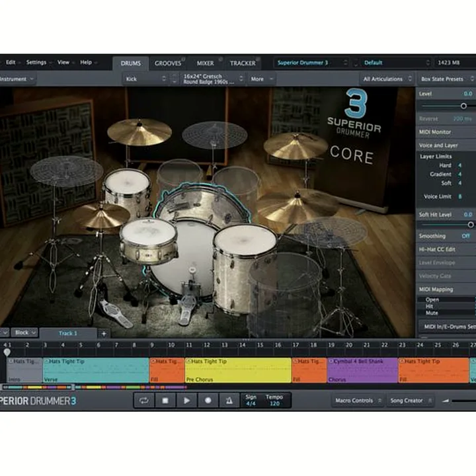The image size is (476, 476).
Task: Click the record button
Action: coord(208,401)
